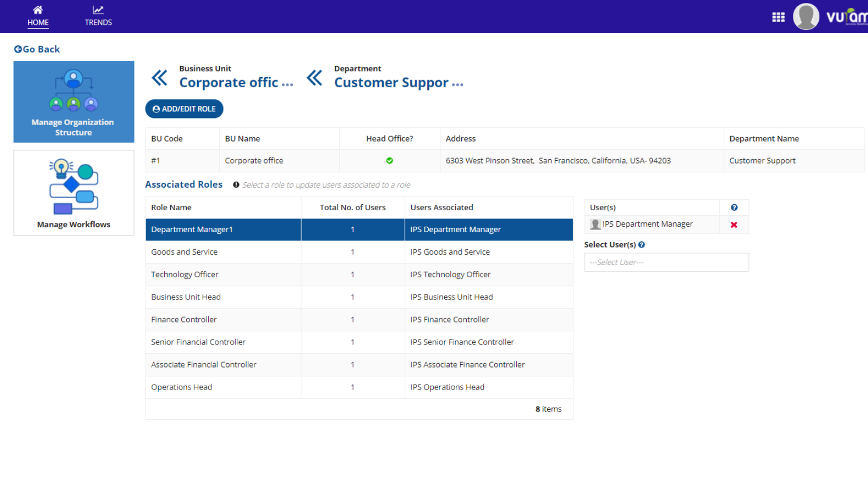Image resolution: width=868 pixels, height=481 pixels.
Task: Click the Department Name column header
Action: 764,139
